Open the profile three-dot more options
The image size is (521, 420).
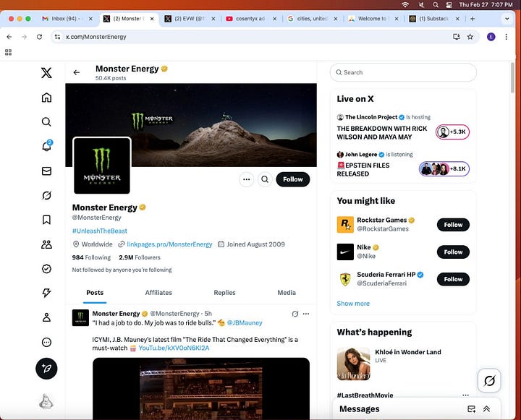[x=247, y=179]
